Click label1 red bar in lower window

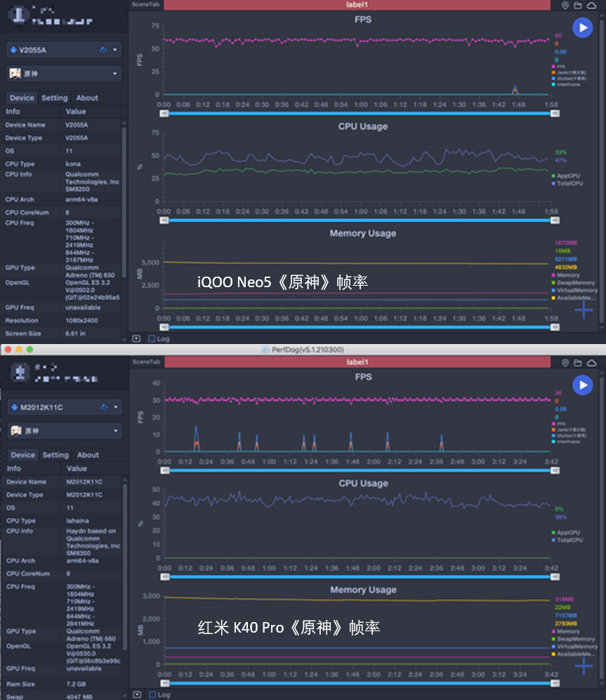coord(357,362)
